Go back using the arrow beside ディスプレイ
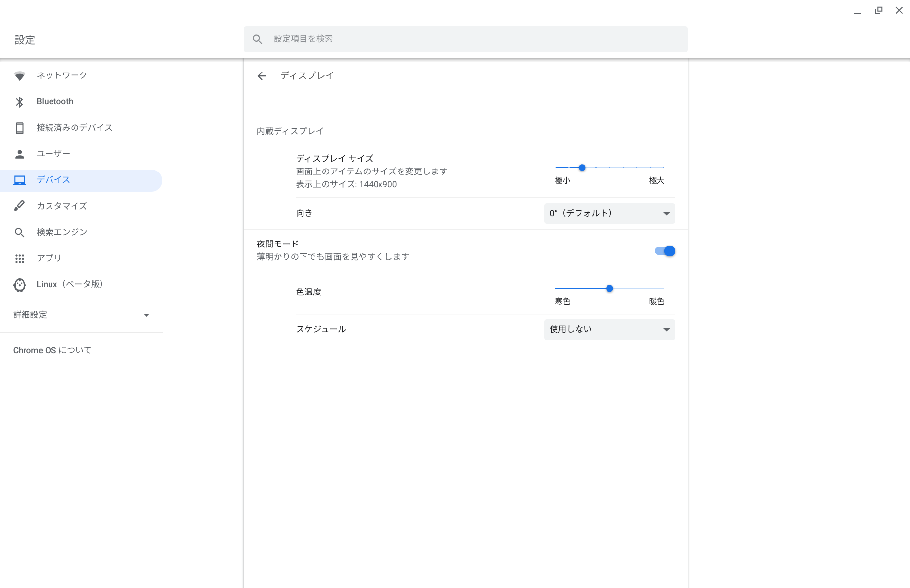Viewport: 910px width, 588px height. pos(262,76)
